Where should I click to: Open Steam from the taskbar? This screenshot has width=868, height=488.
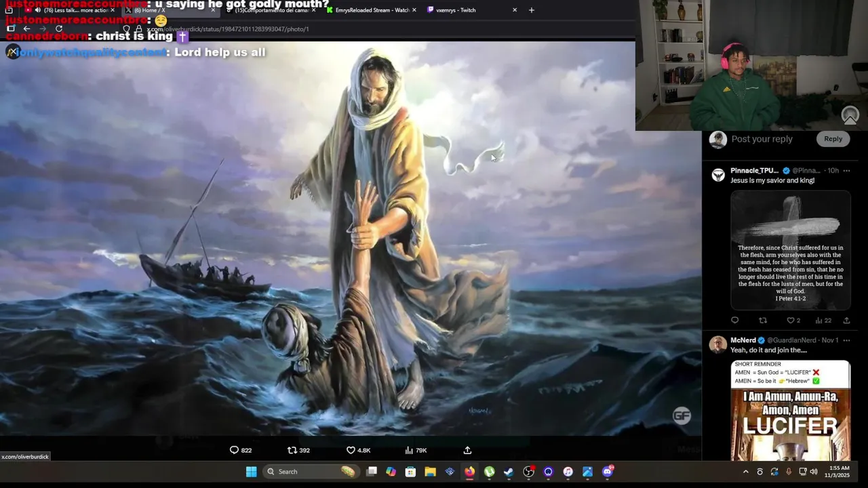coord(509,472)
